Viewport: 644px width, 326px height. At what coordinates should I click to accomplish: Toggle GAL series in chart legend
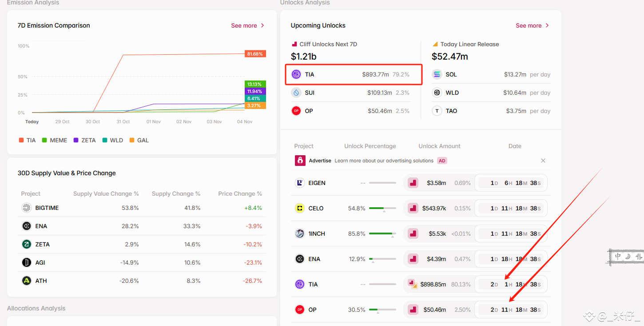(x=139, y=140)
